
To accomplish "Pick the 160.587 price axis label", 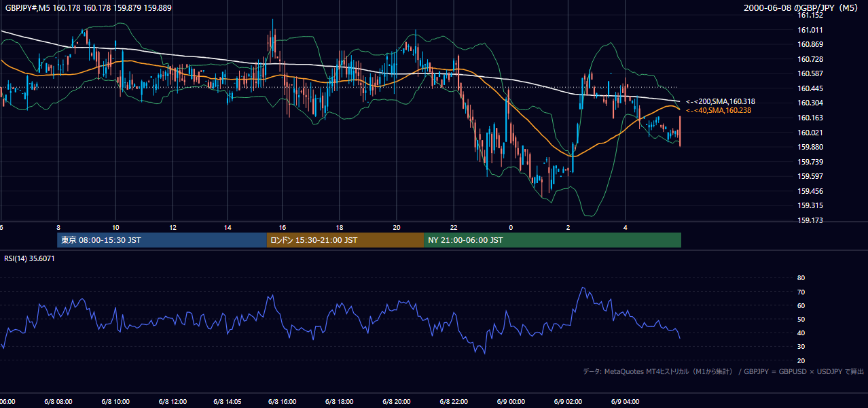I will click(x=810, y=73).
